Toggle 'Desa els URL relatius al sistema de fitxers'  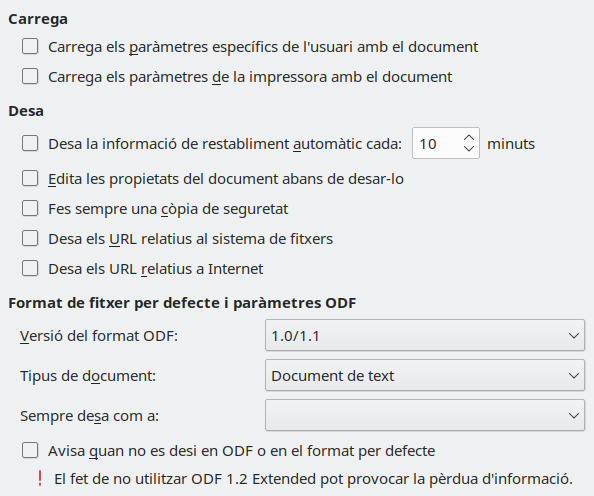coord(30,239)
